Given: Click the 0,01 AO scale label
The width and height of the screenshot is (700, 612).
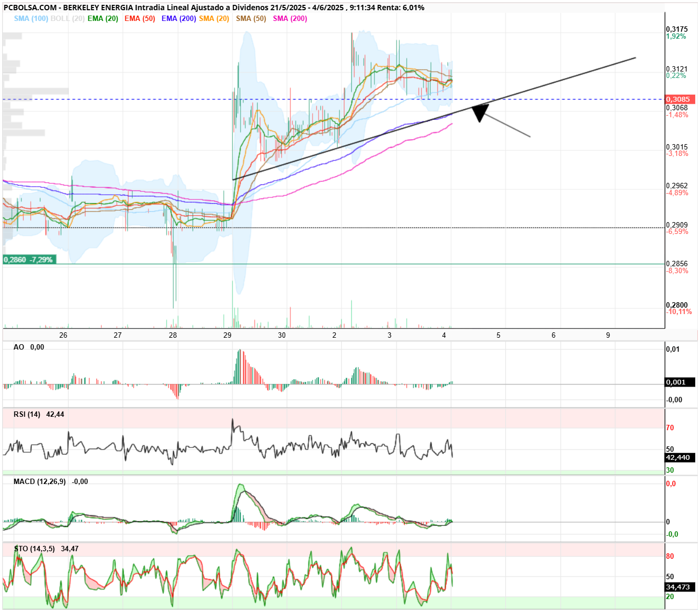Looking at the screenshot, I should [x=673, y=350].
